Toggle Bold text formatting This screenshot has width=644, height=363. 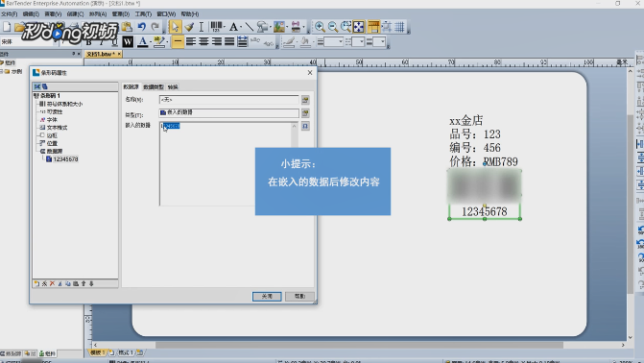(x=88, y=41)
